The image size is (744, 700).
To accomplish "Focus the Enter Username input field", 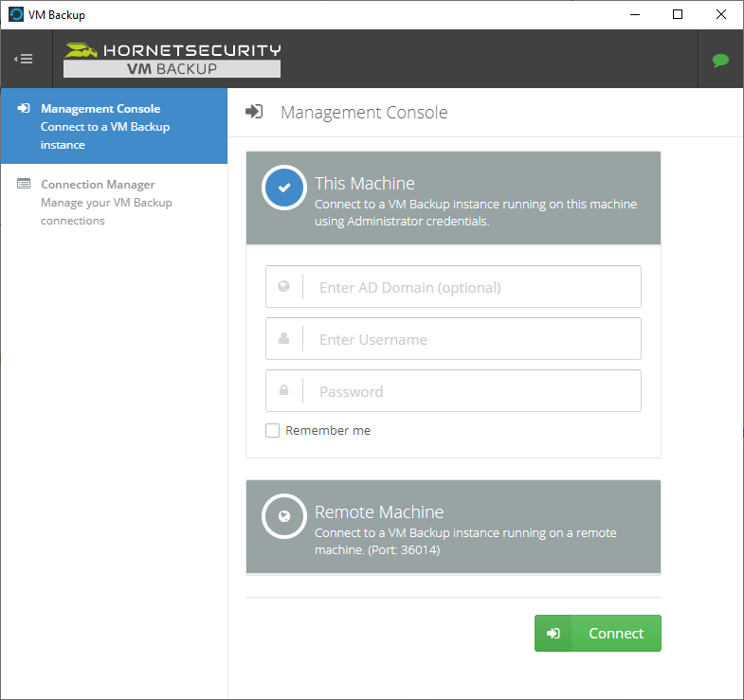I will pos(453,338).
